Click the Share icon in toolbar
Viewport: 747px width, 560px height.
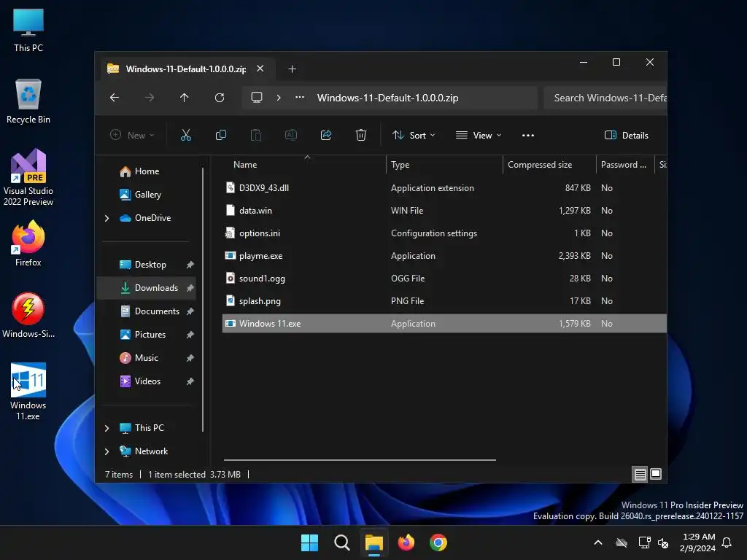326,135
